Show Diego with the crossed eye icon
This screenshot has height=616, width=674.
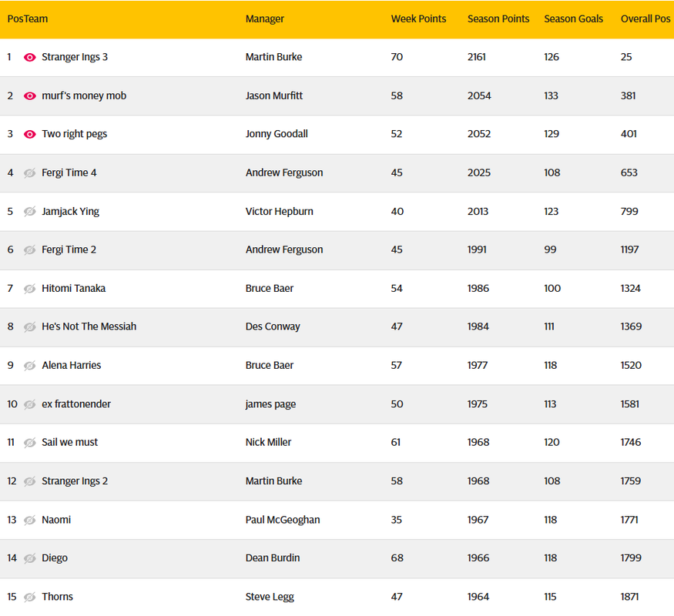pos(30,558)
